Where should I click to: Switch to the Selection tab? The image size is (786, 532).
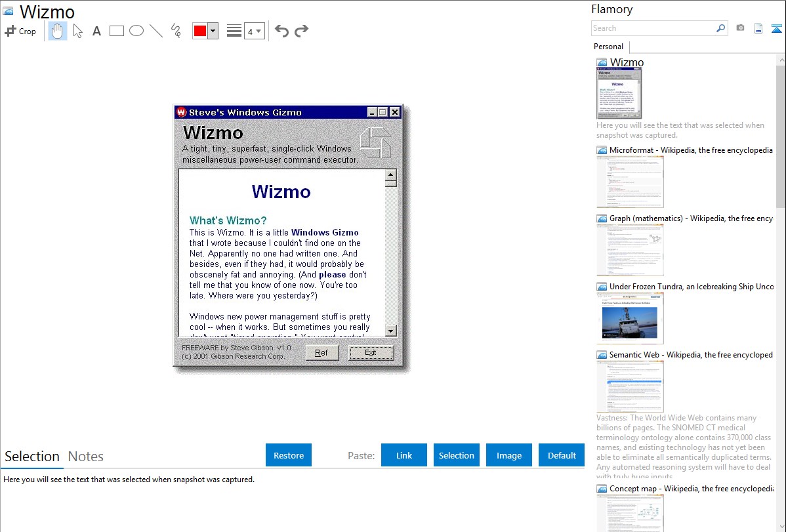pyautogui.click(x=32, y=457)
